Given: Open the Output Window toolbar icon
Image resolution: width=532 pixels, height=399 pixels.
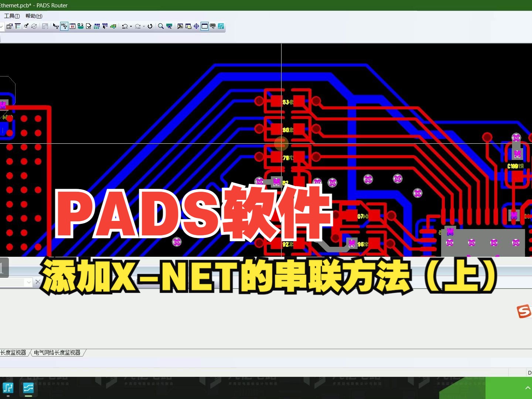Looking at the screenshot, I should tap(180, 26).
